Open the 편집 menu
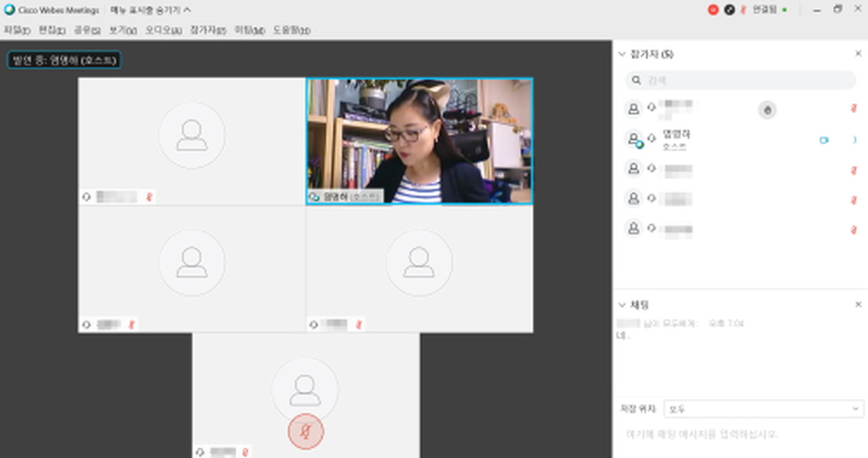The width and height of the screenshot is (868, 458). point(52,29)
